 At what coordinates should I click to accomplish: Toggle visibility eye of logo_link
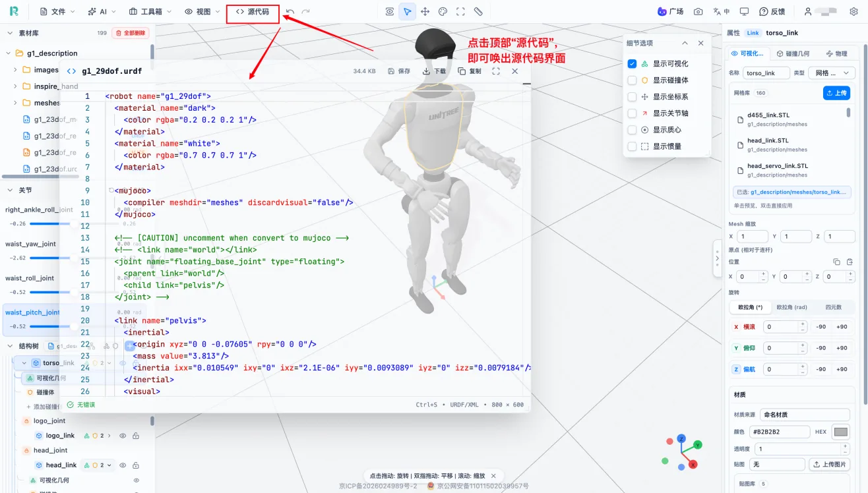pyautogui.click(x=123, y=436)
